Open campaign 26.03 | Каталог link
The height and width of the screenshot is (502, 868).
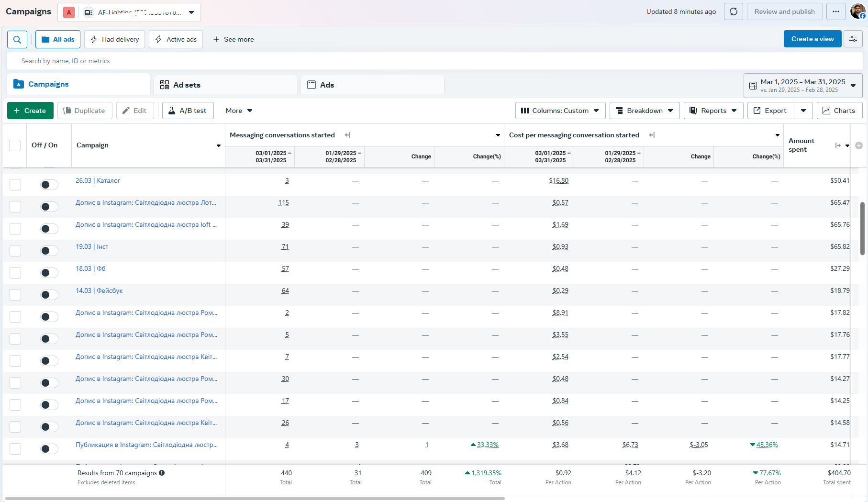pos(98,180)
